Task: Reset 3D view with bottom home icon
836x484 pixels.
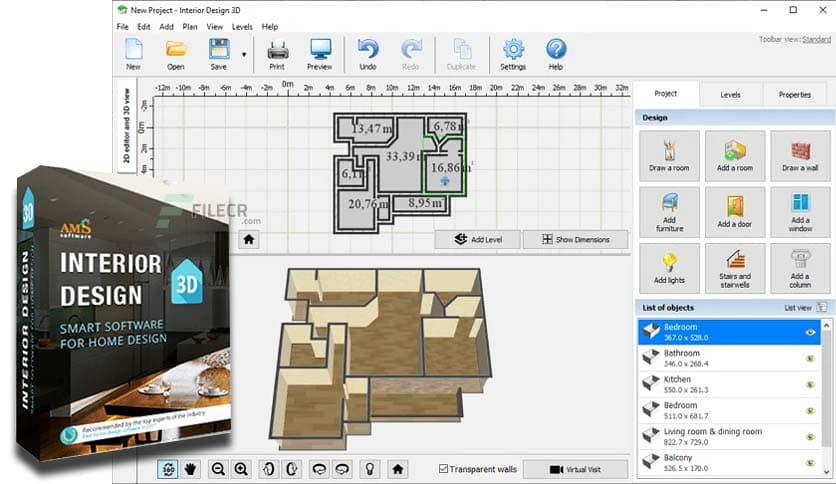Action: [397, 469]
